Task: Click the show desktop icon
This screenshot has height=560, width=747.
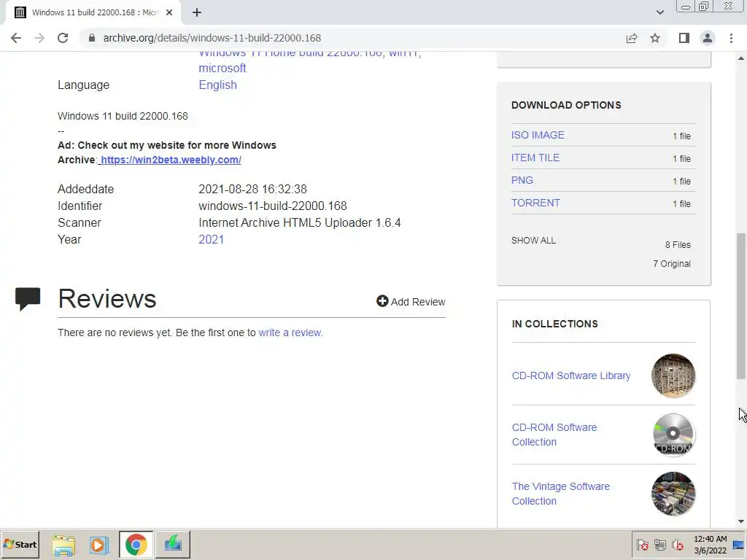Action: [739, 545]
